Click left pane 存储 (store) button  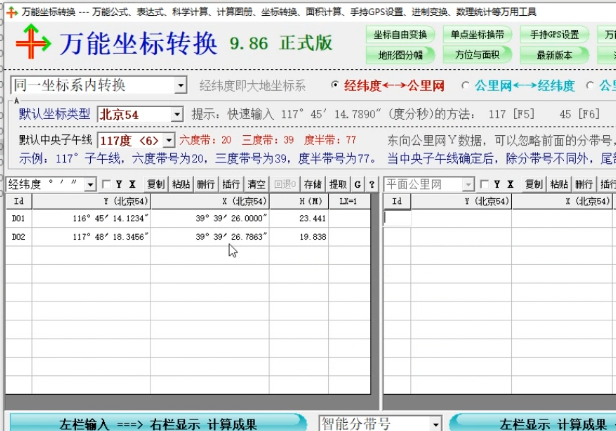click(313, 184)
